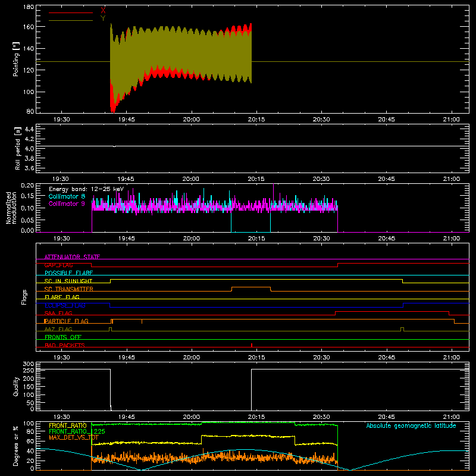Click the Absolute geomagnetic latitude label

point(411,425)
